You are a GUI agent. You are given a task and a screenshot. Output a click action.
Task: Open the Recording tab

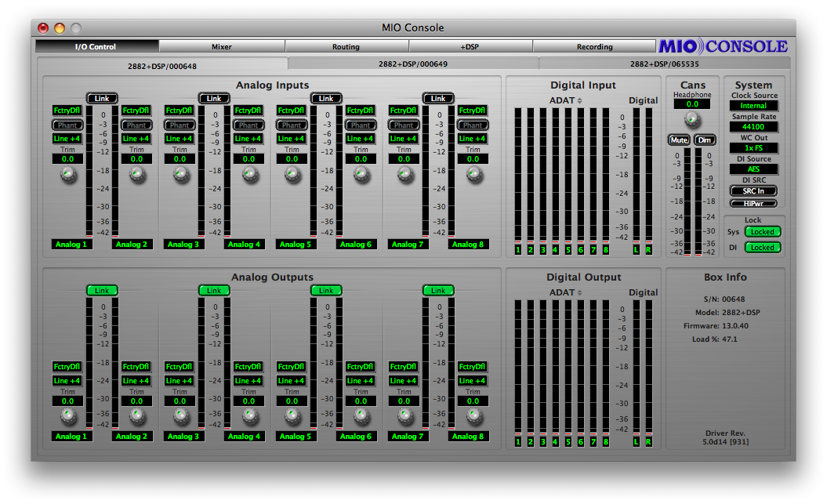pyautogui.click(x=594, y=46)
